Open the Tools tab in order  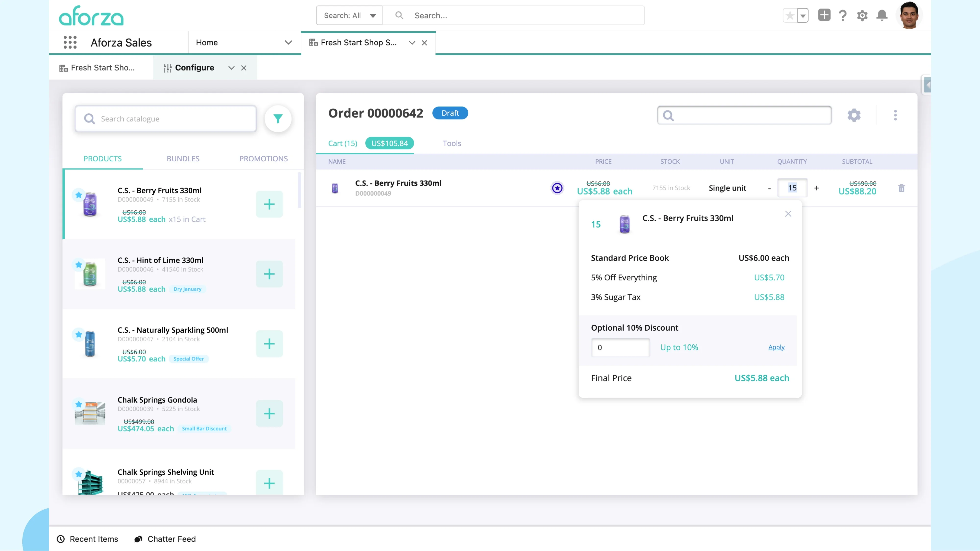pyautogui.click(x=452, y=143)
